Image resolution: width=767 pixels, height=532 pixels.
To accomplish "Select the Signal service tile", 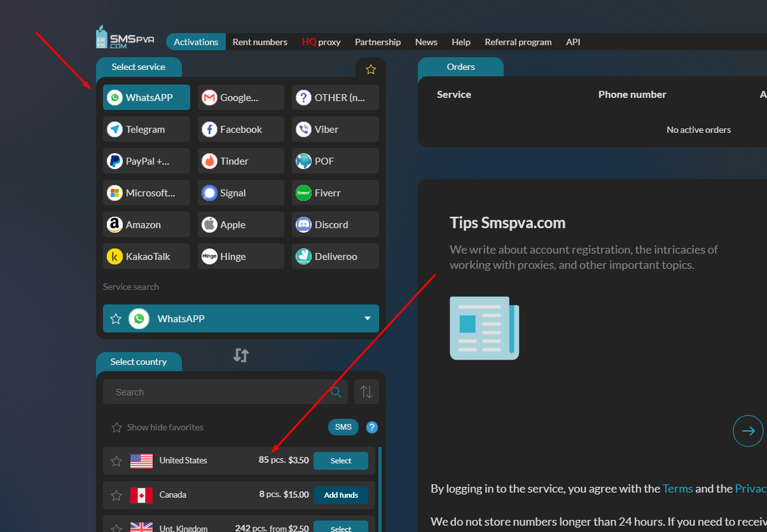I will click(x=240, y=193).
